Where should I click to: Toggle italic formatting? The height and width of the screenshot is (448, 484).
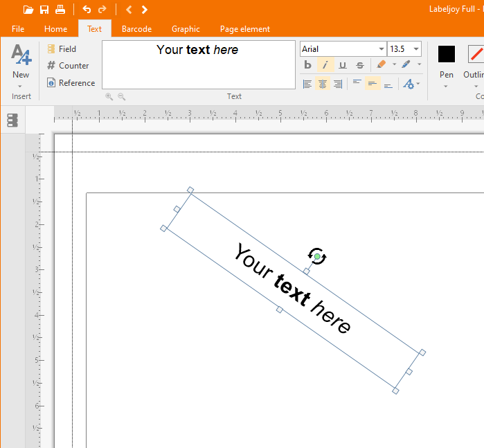325,65
